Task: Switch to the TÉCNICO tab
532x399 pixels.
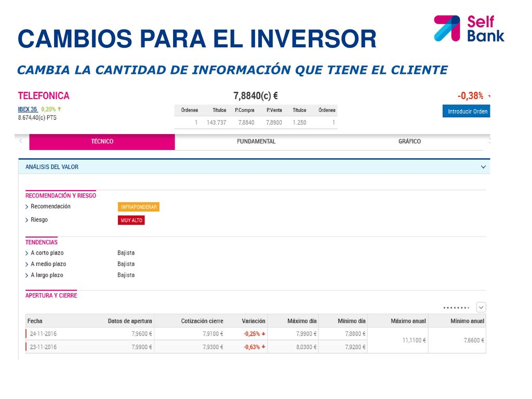Action: tap(102, 141)
